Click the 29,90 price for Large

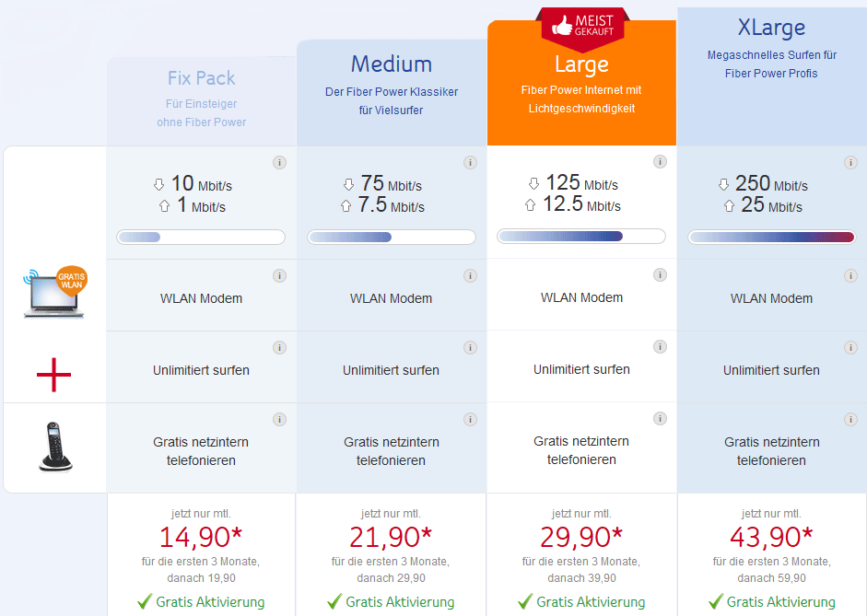coord(581,536)
